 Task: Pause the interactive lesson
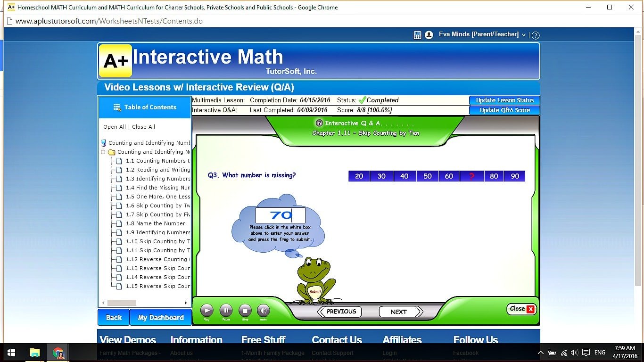[x=226, y=310]
